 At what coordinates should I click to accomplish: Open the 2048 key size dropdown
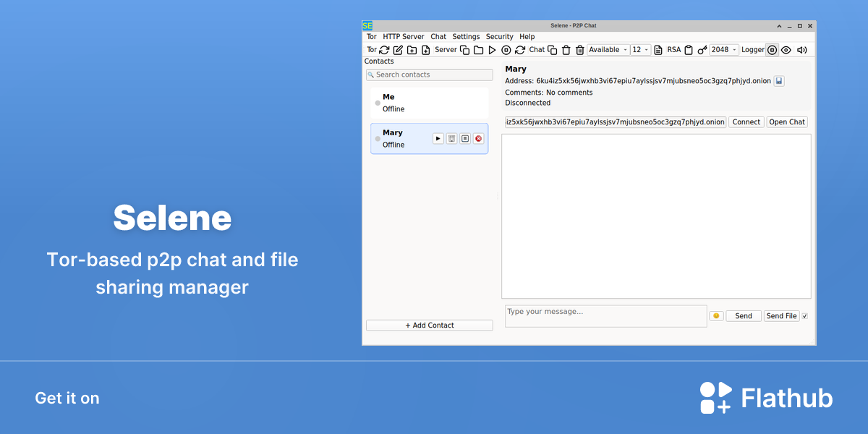click(724, 50)
